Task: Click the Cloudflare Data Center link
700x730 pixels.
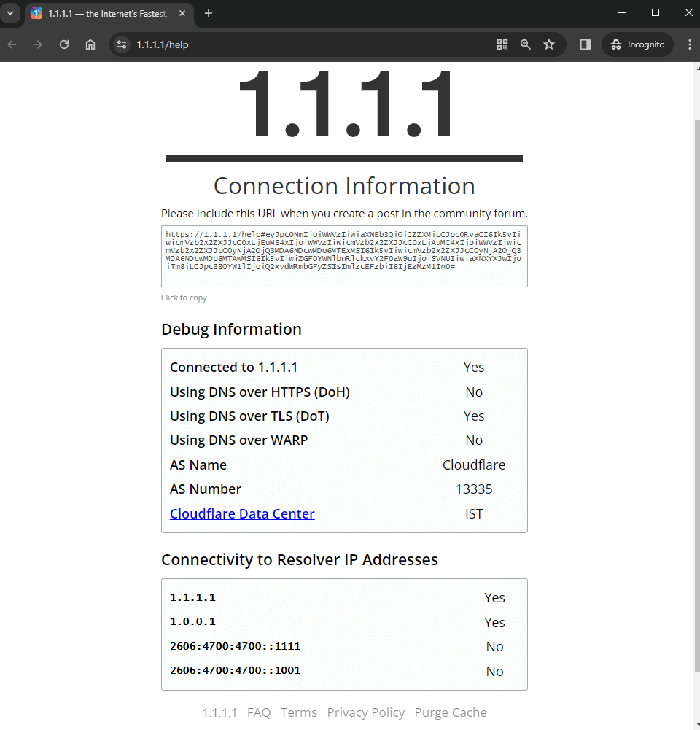Action: pyautogui.click(x=242, y=513)
